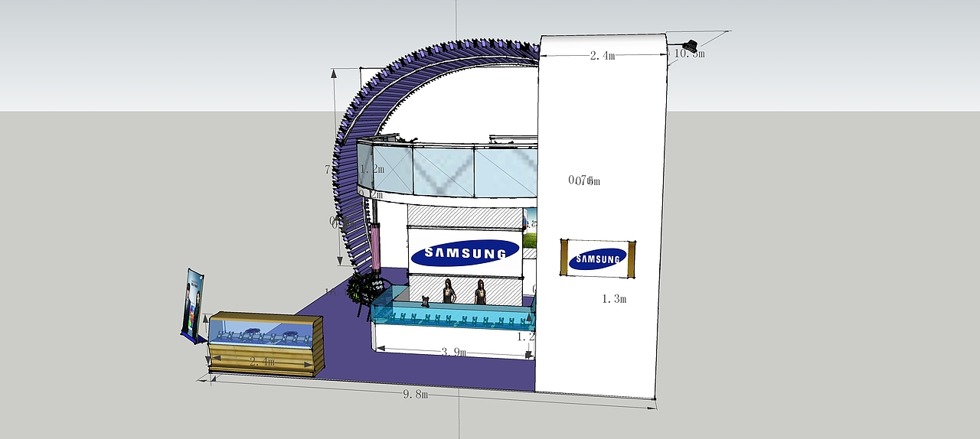980x439 pixels.
Task: Select the left female figure behind counter
Action: tap(449, 292)
